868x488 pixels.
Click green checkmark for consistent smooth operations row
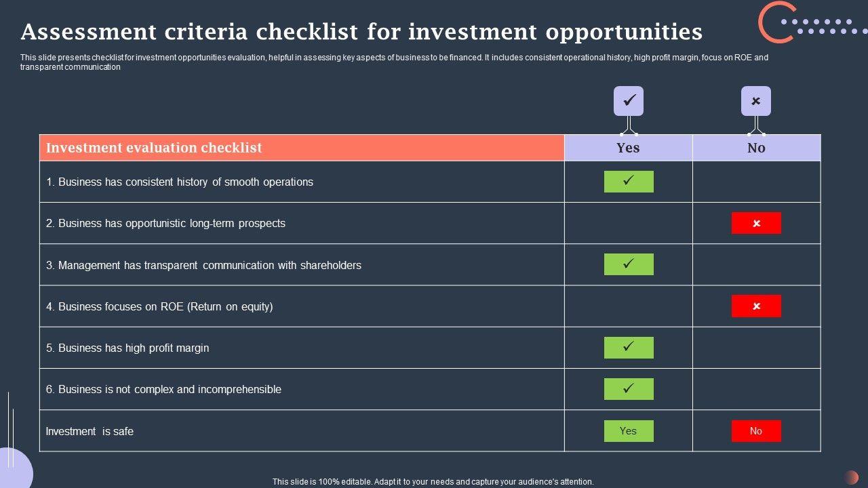pyautogui.click(x=629, y=182)
